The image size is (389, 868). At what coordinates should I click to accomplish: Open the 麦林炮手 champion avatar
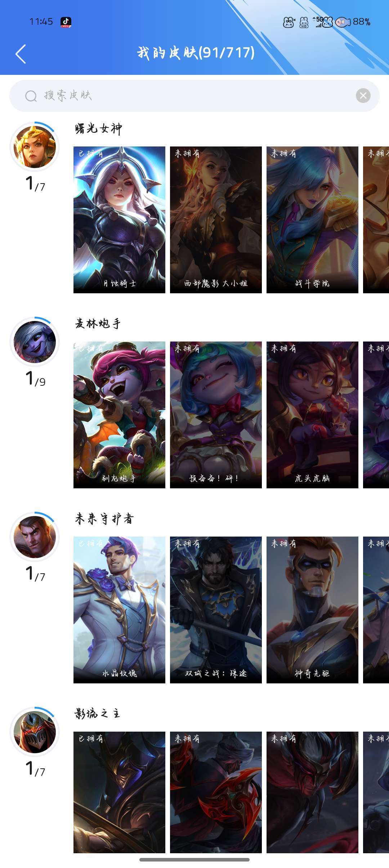click(x=35, y=342)
